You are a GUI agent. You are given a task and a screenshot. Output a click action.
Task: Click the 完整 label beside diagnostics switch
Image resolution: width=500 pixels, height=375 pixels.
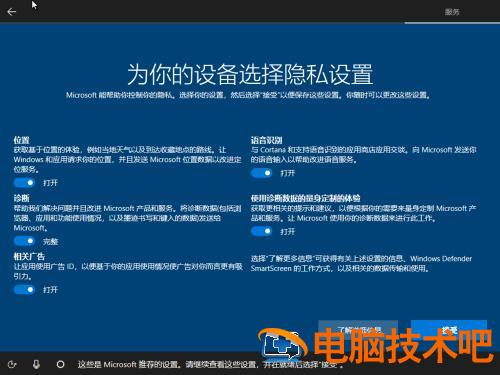pyautogui.click(x=50, y=241)
